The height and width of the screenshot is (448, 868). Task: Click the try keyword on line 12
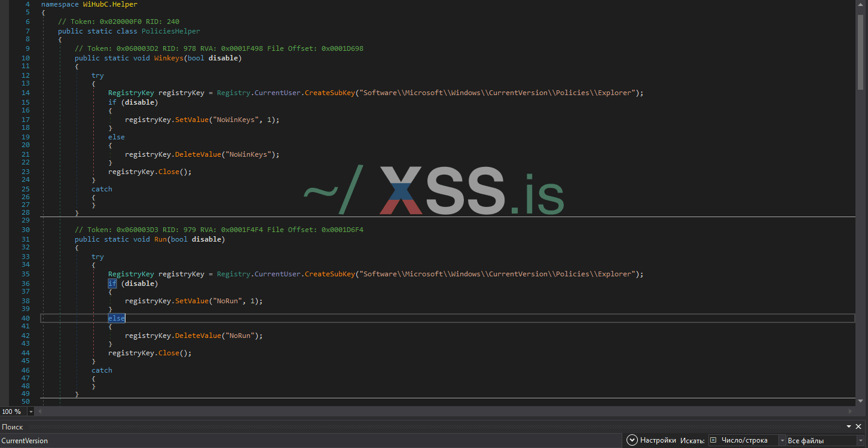(97, 75)
